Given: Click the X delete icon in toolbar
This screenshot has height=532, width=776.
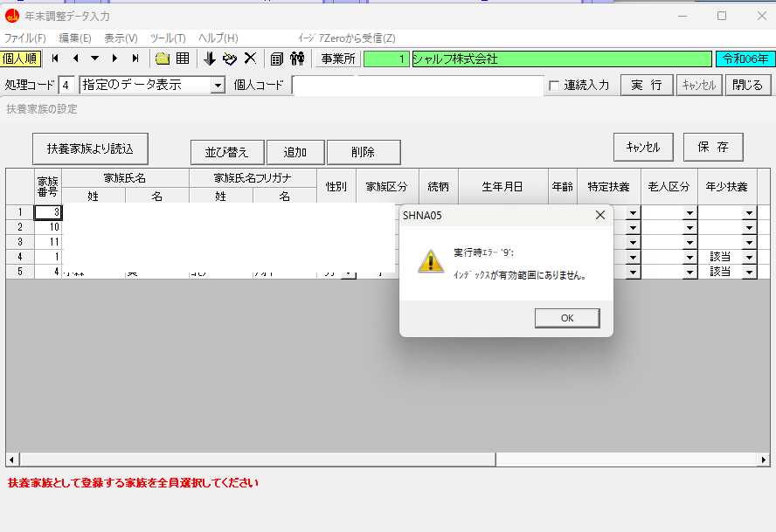Looking at the screenshot, I should 250,59.
